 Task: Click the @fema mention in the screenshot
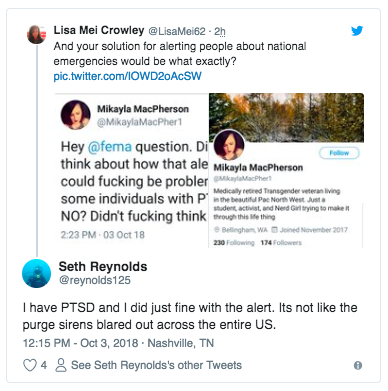110,147
